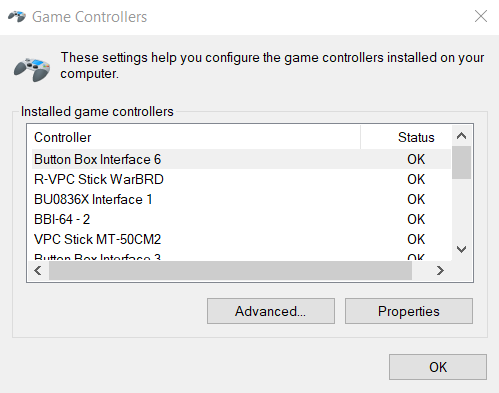The width and height of the screenshot is (499, 393).
Task: Select Button Box Interface 6 entry
Action: click(241, 159)
